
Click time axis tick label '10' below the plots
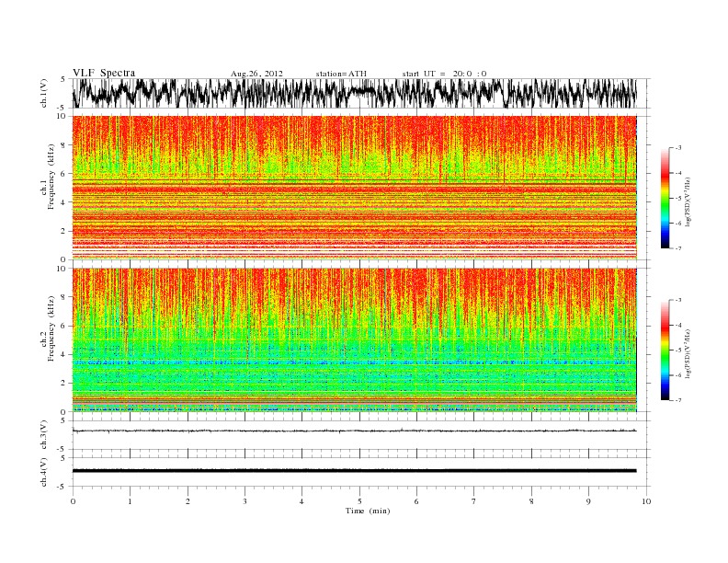coord(646,501)
